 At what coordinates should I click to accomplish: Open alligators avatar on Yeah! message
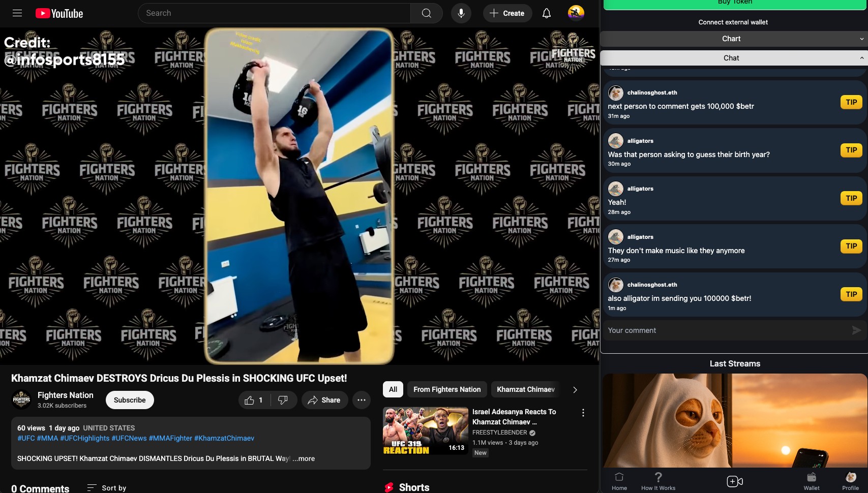(616, 189)
